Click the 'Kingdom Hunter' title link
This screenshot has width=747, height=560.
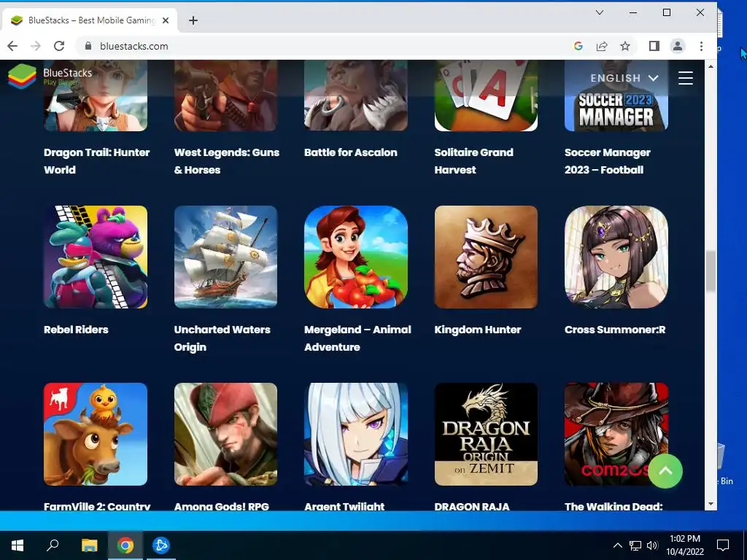pos(478,330)
